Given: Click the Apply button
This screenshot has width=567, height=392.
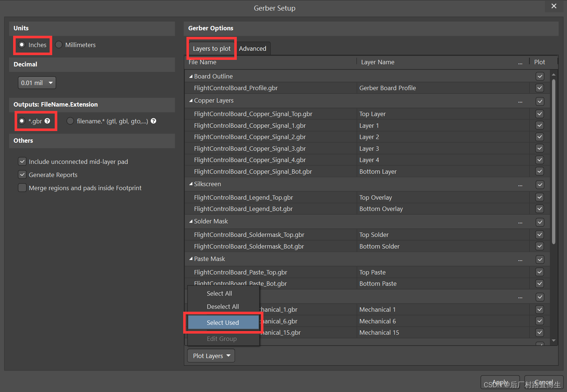Looking at the screenshot, I should [500, 382].
